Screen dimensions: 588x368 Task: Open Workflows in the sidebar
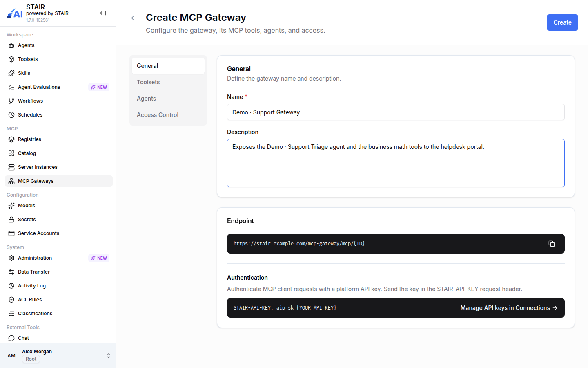59,101
